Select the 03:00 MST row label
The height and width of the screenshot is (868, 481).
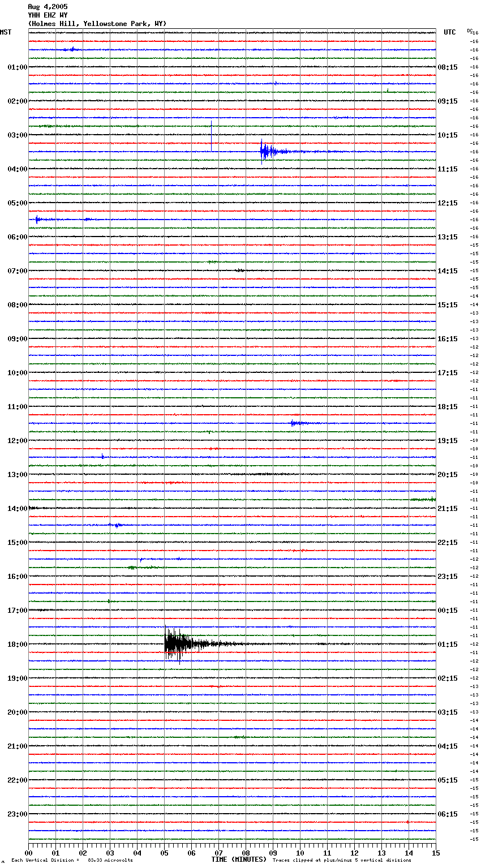pos(18,135)
